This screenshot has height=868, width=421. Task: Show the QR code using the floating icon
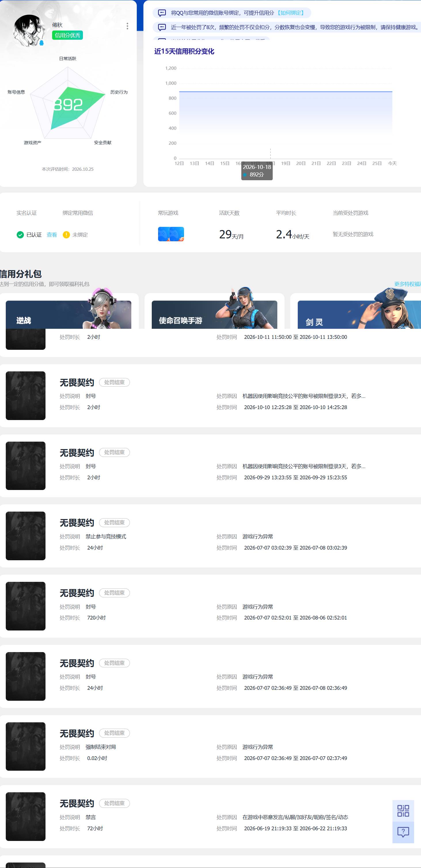[x=403, y=811]
